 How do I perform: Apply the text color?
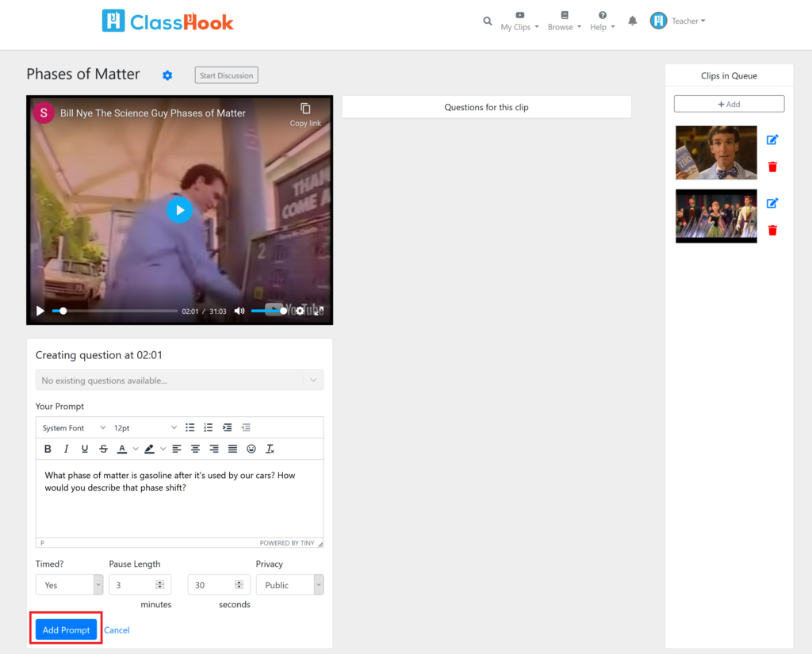(121, 449)
